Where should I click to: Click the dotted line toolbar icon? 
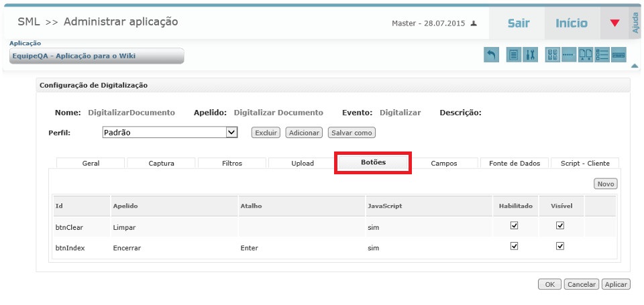pyautogui.click(x=569, y=56)
